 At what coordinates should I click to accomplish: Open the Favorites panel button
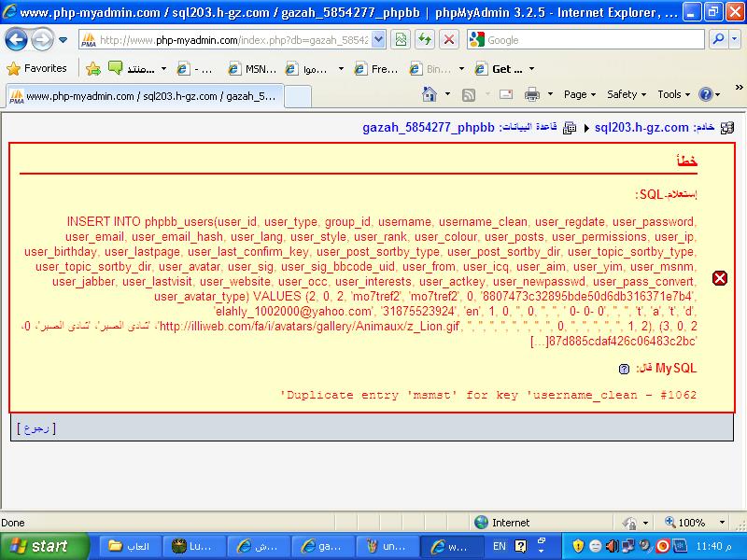click(x=37, y=68)
